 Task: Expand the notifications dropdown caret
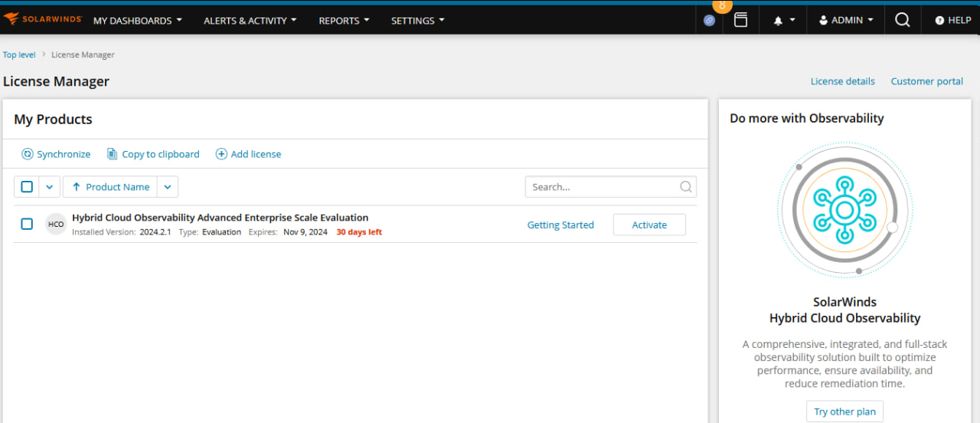coord(792,21)
